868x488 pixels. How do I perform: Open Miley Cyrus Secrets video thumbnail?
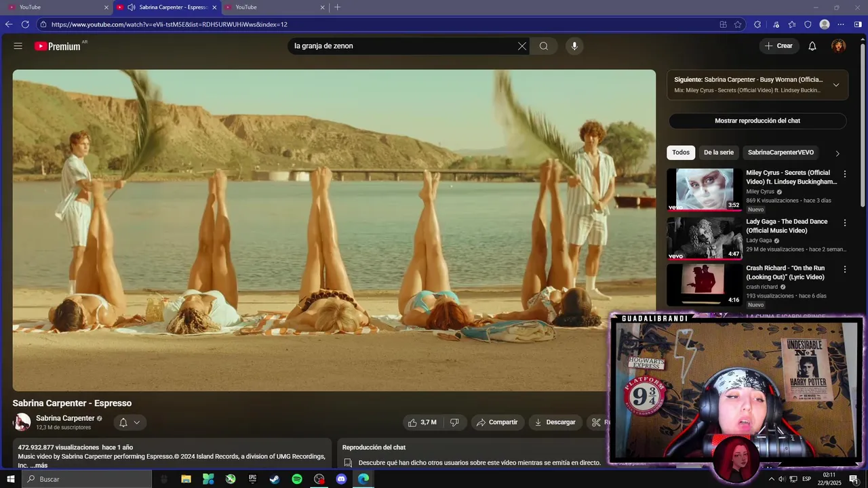704,190
